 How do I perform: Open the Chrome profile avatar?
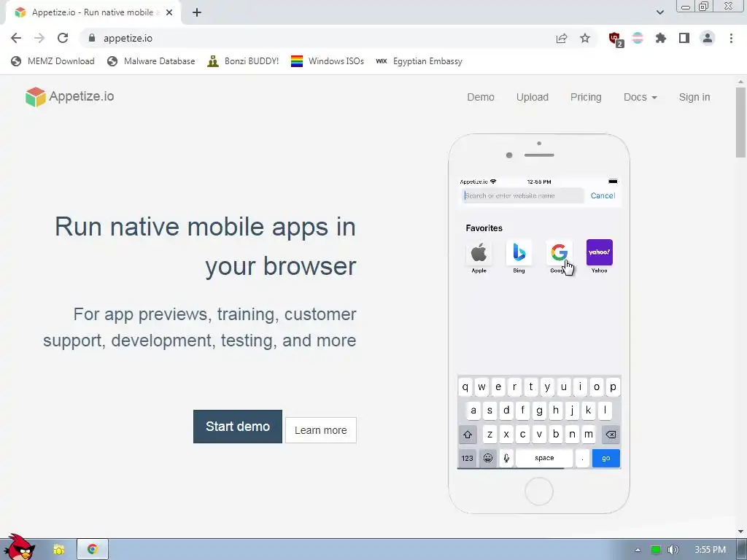tap(708, 38)
